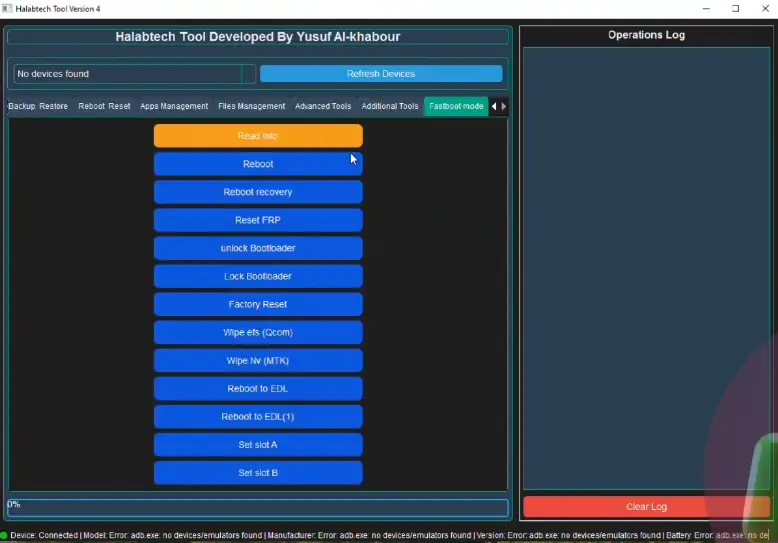778x543 pixels.
Task: Select Reset FRP option
Action: [258, 220]
